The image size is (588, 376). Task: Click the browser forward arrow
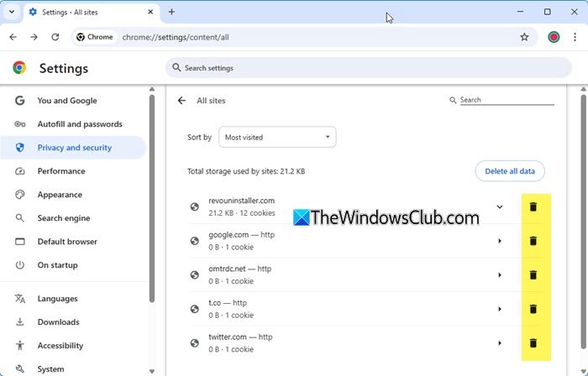[x=34, y=37]
